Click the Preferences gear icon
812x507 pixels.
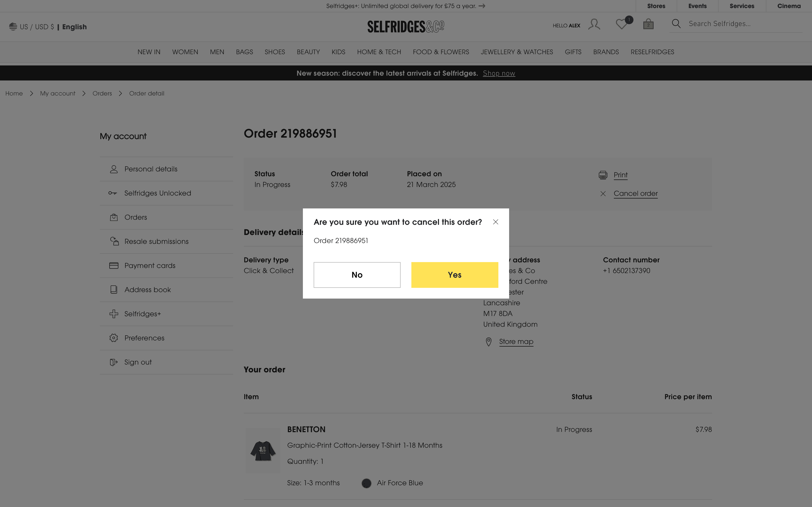[114, 338]
